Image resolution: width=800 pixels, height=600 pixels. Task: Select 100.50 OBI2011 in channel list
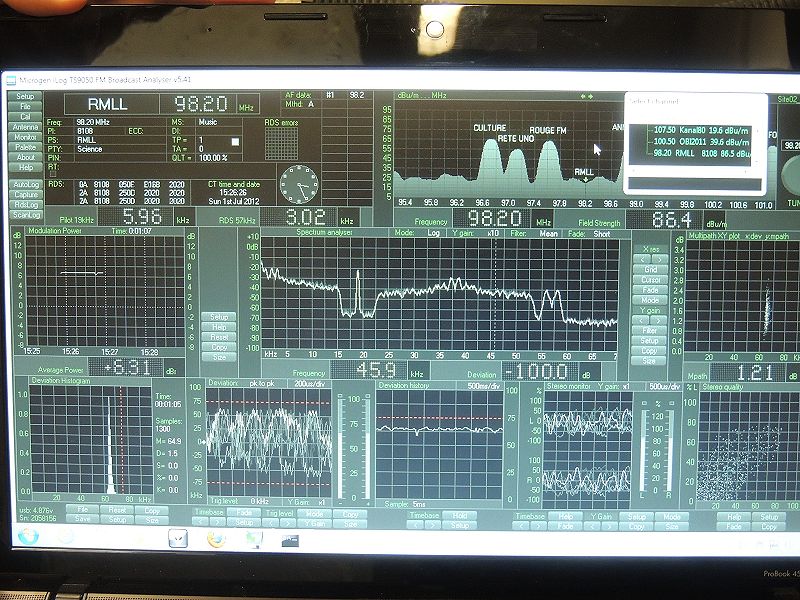point(680,142)
